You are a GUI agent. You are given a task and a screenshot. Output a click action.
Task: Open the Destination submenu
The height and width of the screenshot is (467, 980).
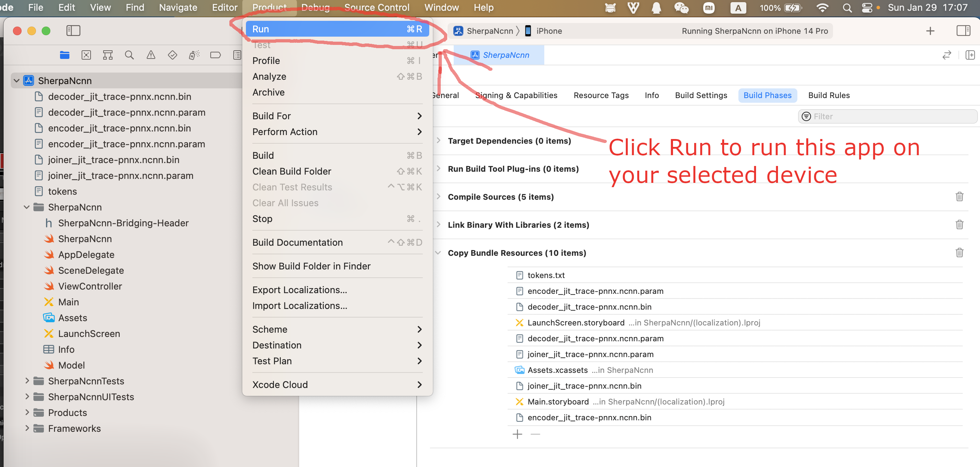click(337, 345)
